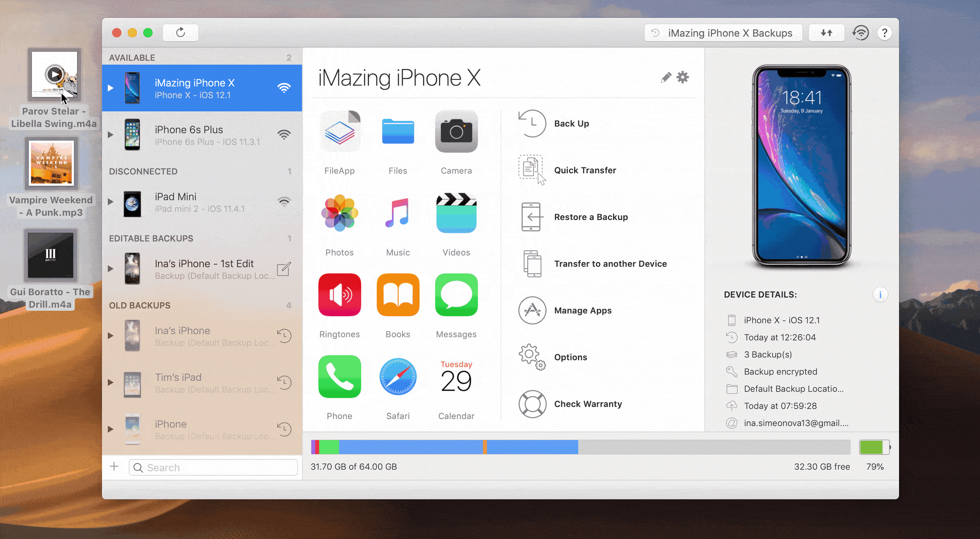Toggle device edit pencil icon
The height and width of the screenshot is (539, 980).
[664, 78]
